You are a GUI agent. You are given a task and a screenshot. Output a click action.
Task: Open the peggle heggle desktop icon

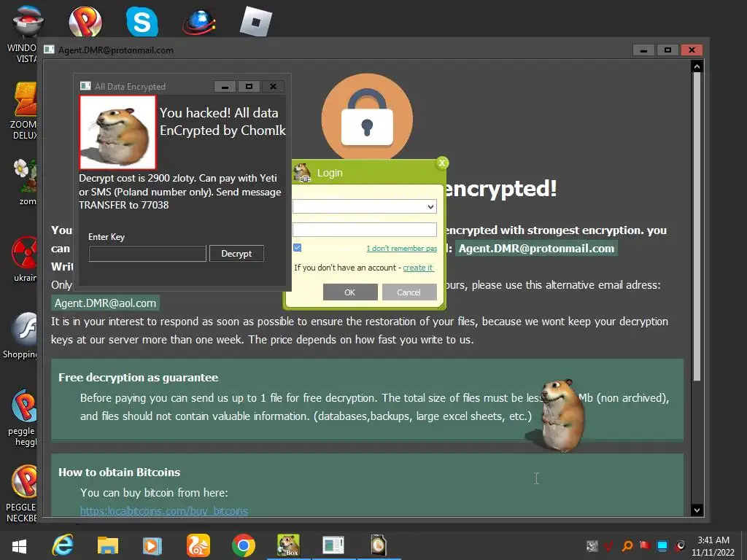click(x=22, y=418)
